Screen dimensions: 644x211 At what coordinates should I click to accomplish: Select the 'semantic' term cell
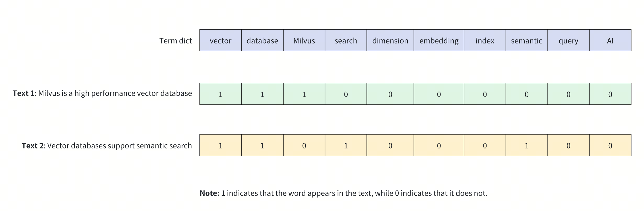tap(527, 41)
